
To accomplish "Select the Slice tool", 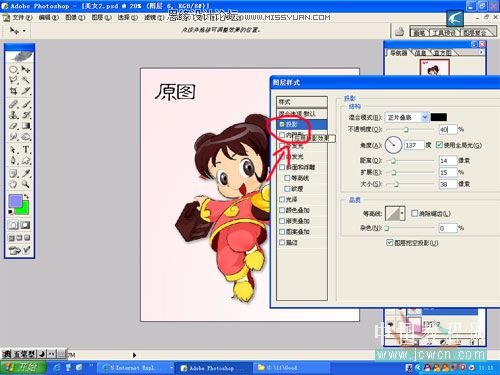I will click(26, 91).
